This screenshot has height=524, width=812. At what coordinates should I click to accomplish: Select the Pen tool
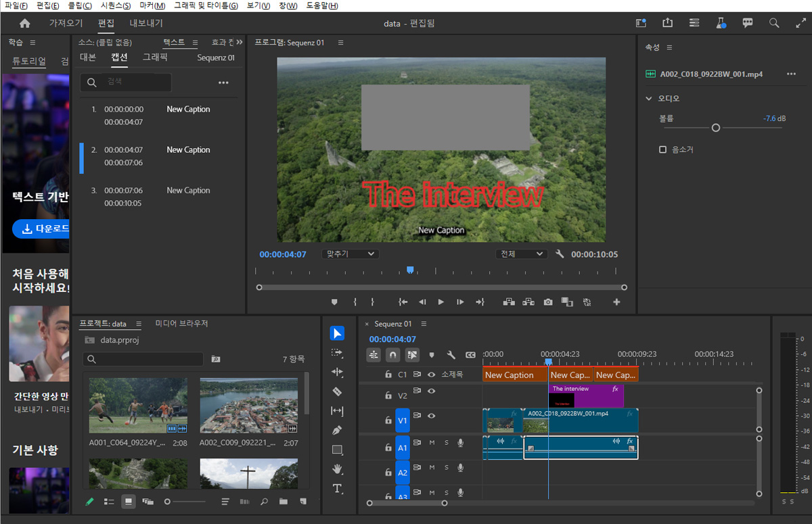337,430
